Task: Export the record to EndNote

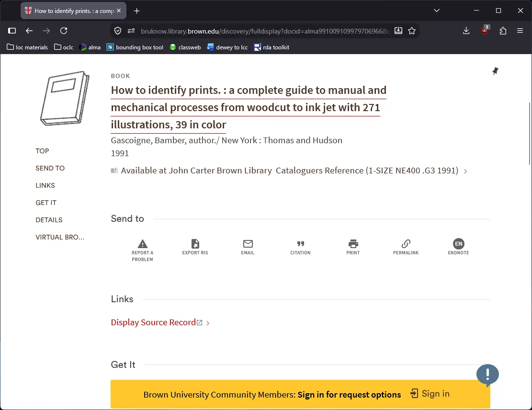Action: click(458, 247)
